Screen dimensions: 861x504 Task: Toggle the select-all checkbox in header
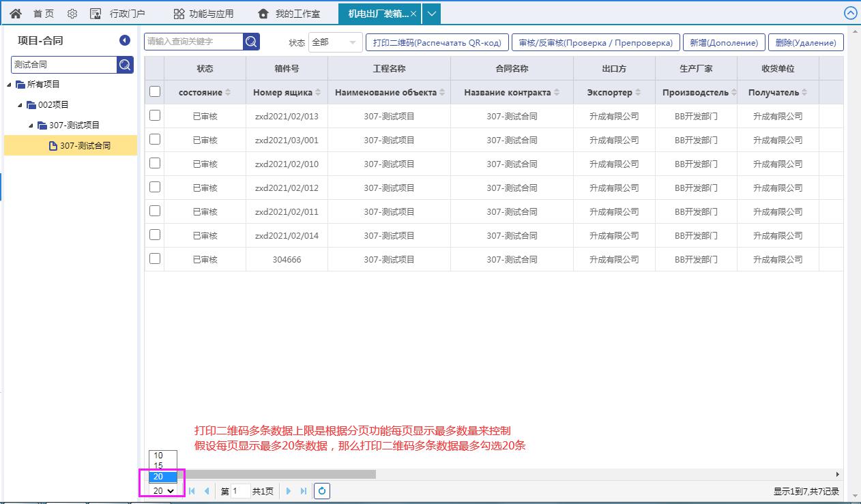155,92
